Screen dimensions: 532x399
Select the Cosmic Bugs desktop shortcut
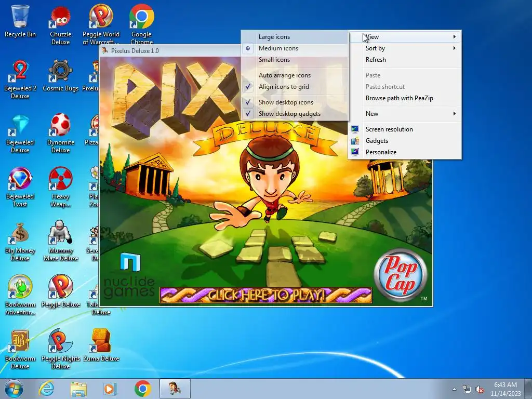point(60,75)
